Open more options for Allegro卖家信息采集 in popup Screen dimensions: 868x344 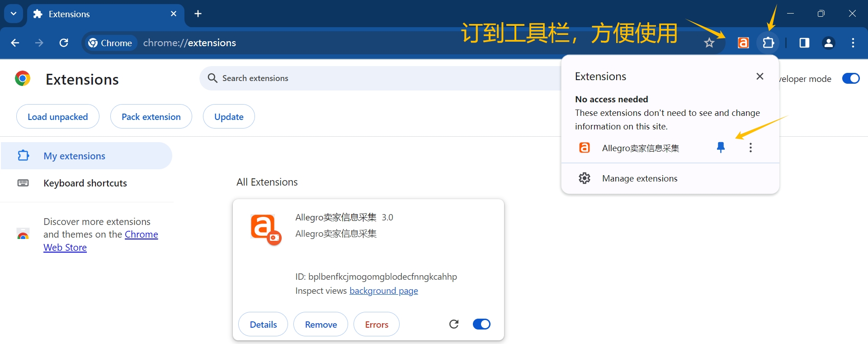tap(750, 148)
